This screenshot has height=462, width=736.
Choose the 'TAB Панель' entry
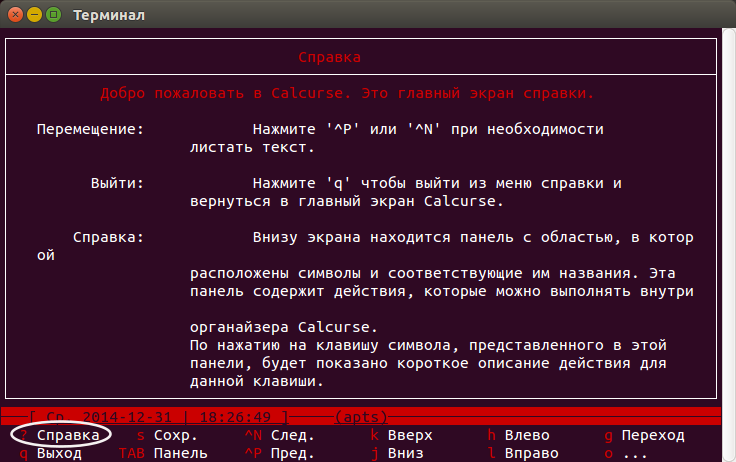[x=163, y=454]
